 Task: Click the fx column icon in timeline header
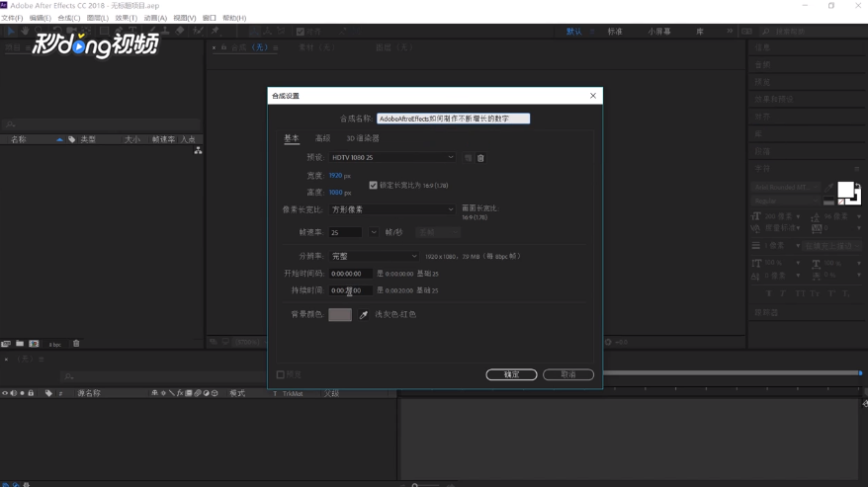tap(180, 393)
